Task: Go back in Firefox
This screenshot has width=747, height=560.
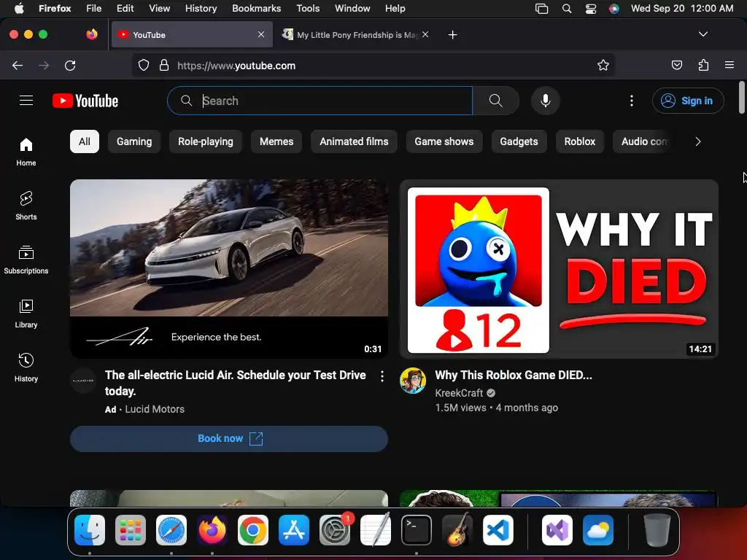Action: pos(18,65)
